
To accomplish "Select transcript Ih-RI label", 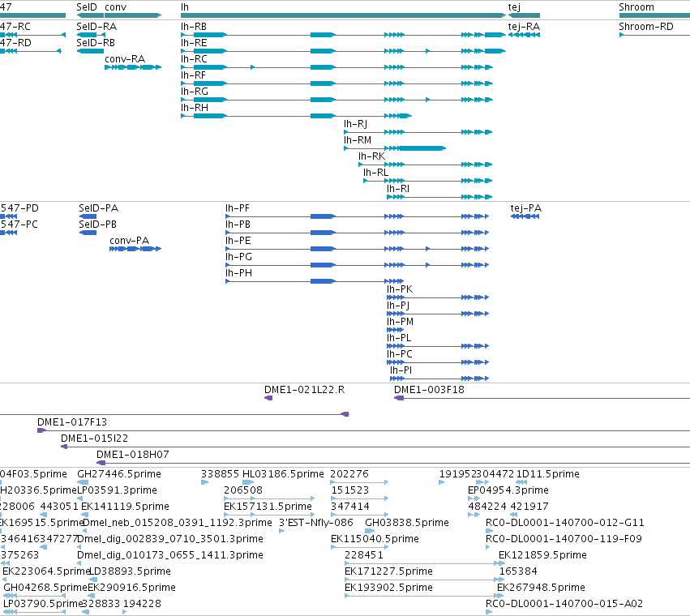I will 398,189.
